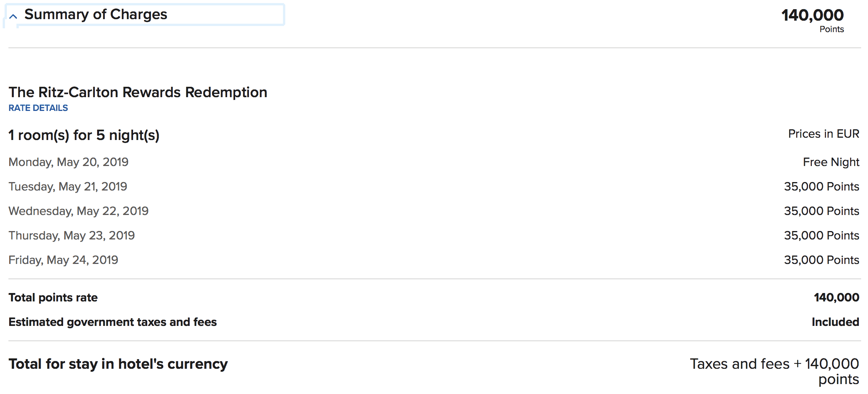Click the Prices in EUR label

click(x=823, y=134)
